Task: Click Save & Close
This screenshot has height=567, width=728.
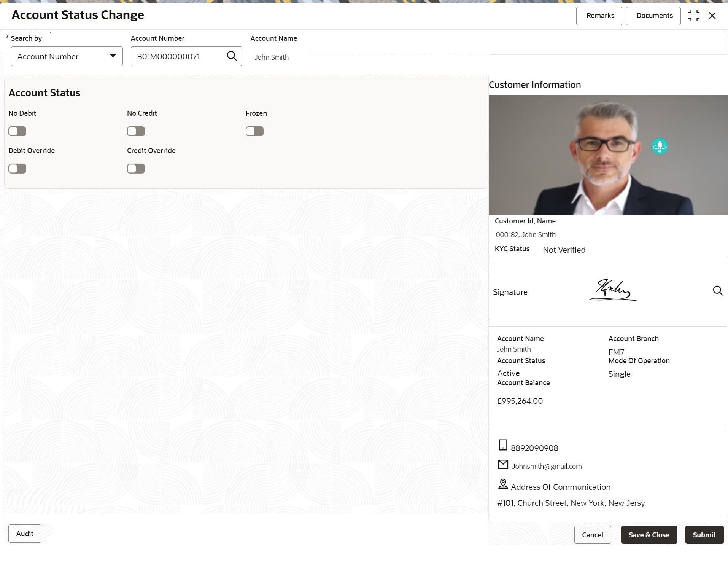Action: click(x=649, y=535)
